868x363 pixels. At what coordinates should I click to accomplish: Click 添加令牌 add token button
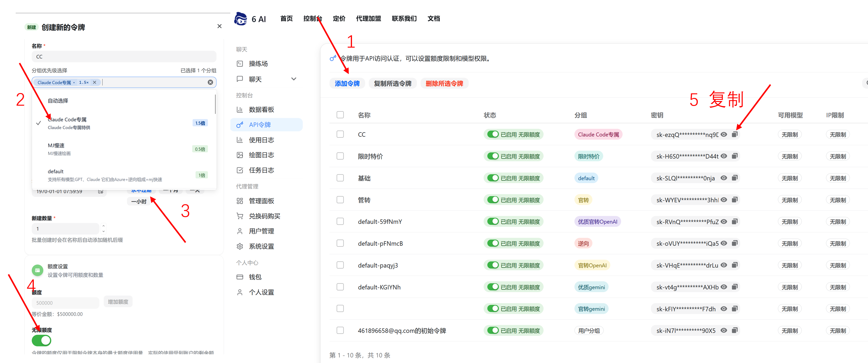347,83
